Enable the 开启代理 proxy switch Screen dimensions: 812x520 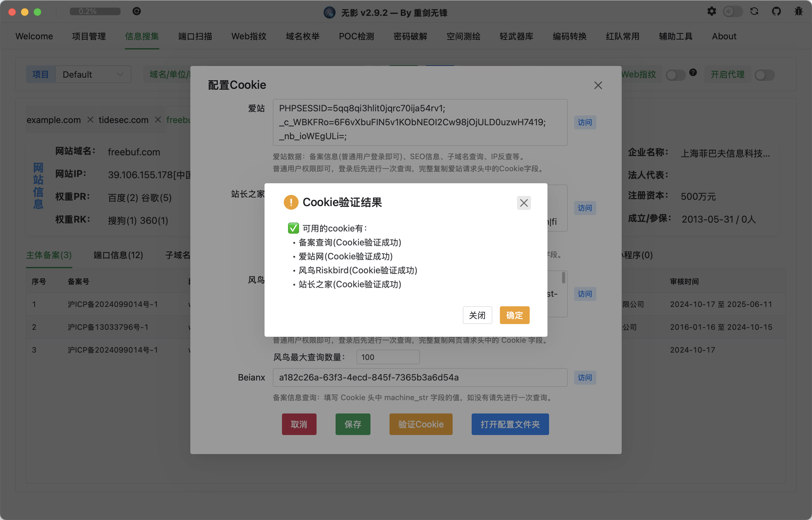coord(764,75)
